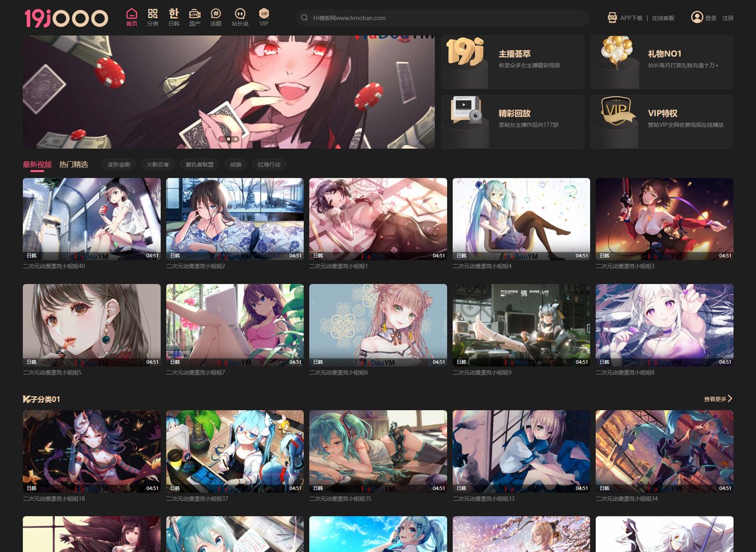Open thumbnail for 二次元动漫漂亮小姐姐5
This screenshot has width=756, height=552.
coord(91,325)
